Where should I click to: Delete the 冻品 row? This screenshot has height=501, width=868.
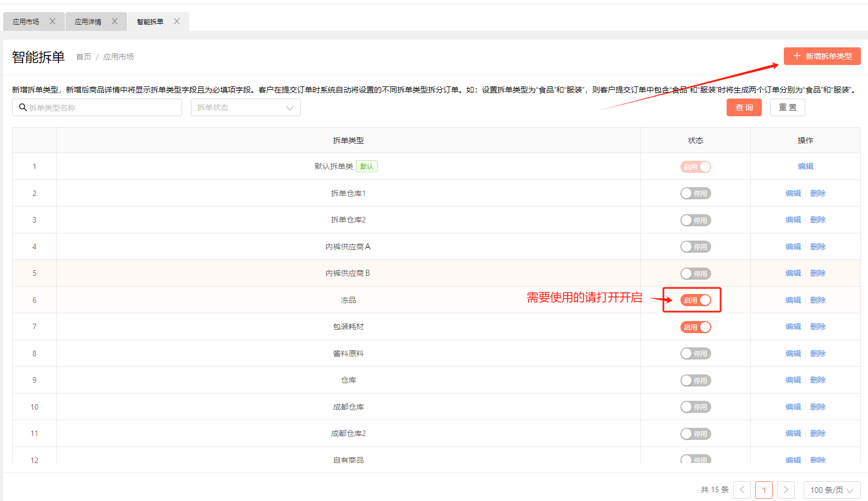(x=818, y=300)
